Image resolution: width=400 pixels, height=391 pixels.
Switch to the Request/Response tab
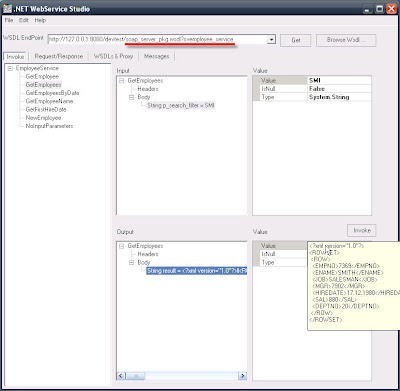[59, 57]
